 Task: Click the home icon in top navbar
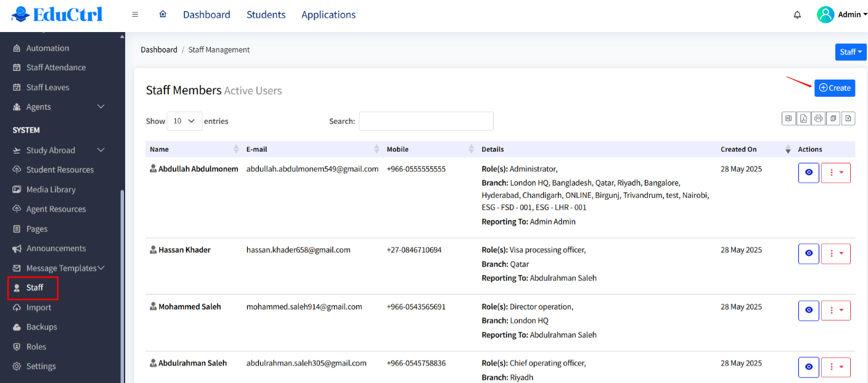click(x=163, y=14)
